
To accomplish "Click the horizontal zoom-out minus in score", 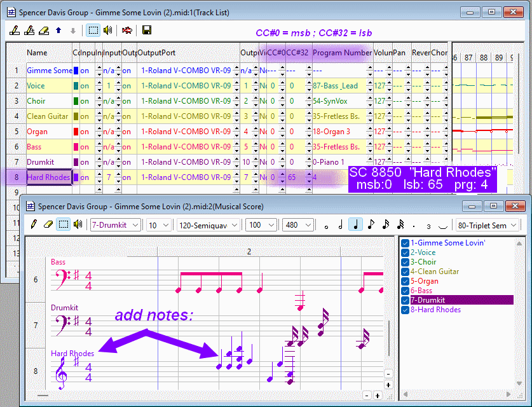I will coord(367,396).
